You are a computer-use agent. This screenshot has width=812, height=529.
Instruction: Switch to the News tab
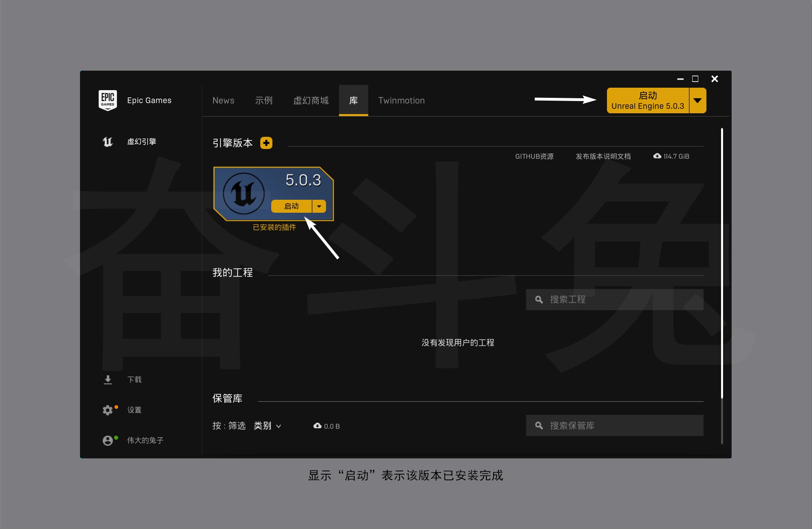(x=223, y=100)
